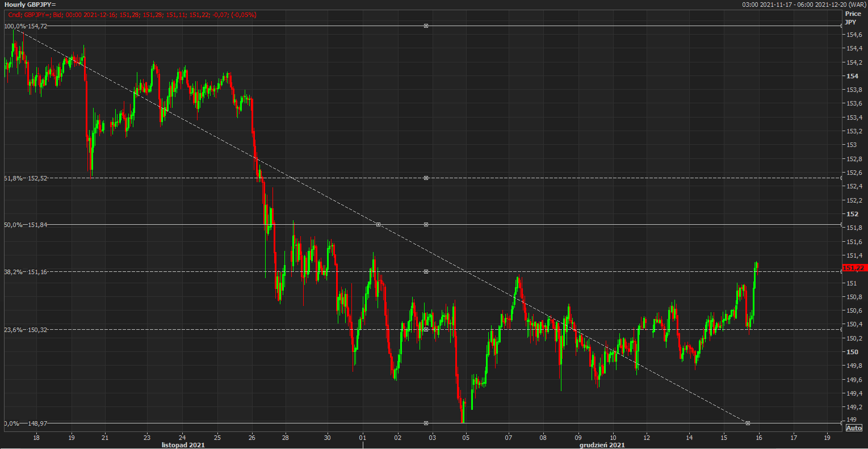The height and width of the screenshot is (449, 868).
Task: Select the 0,0% level center handle
Action: [x=426, y=423]
